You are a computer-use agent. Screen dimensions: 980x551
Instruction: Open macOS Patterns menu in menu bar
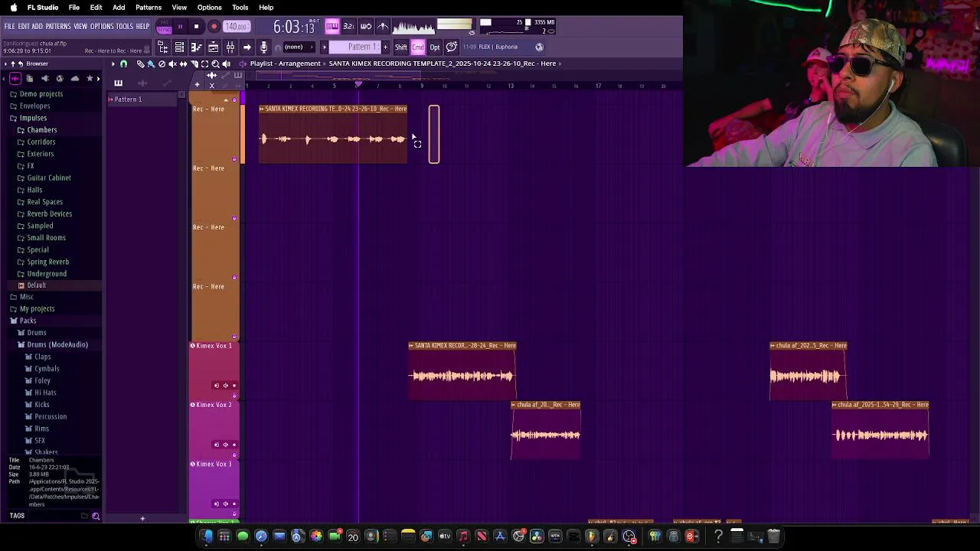coord(149,8)
